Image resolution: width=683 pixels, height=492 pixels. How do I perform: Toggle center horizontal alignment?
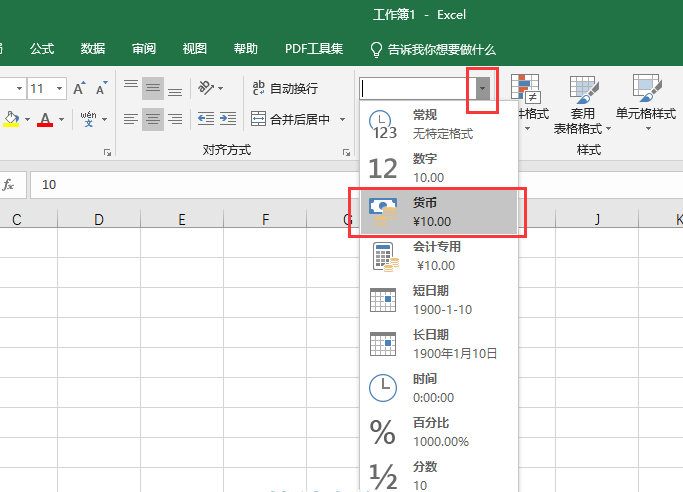click(153, 119)
